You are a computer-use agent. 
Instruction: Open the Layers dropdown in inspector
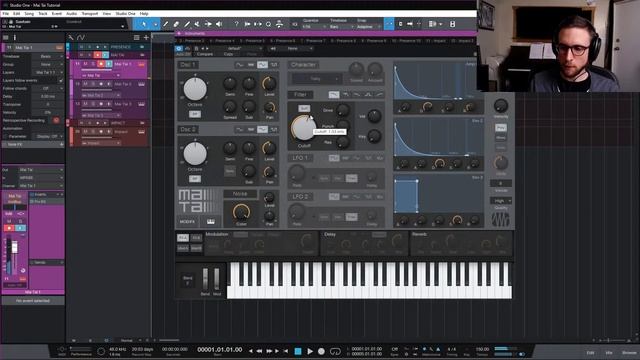pyautogui.click(x=47, y=72)
